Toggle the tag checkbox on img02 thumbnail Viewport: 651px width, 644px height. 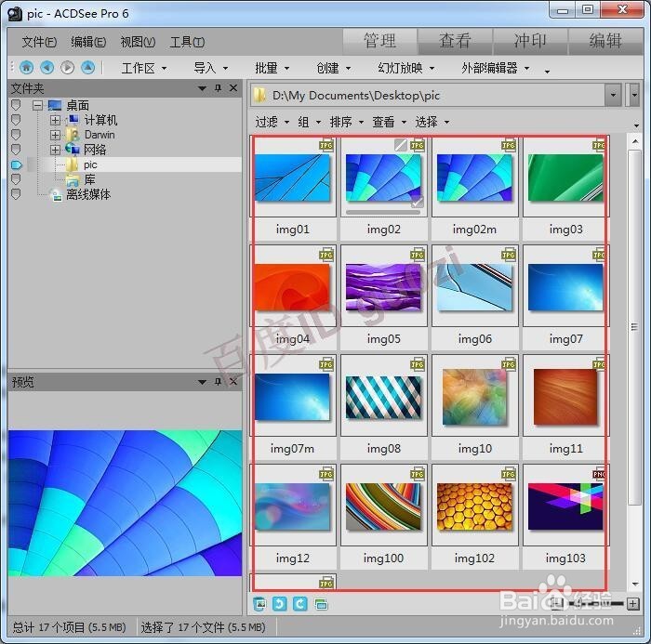(418, 202)
